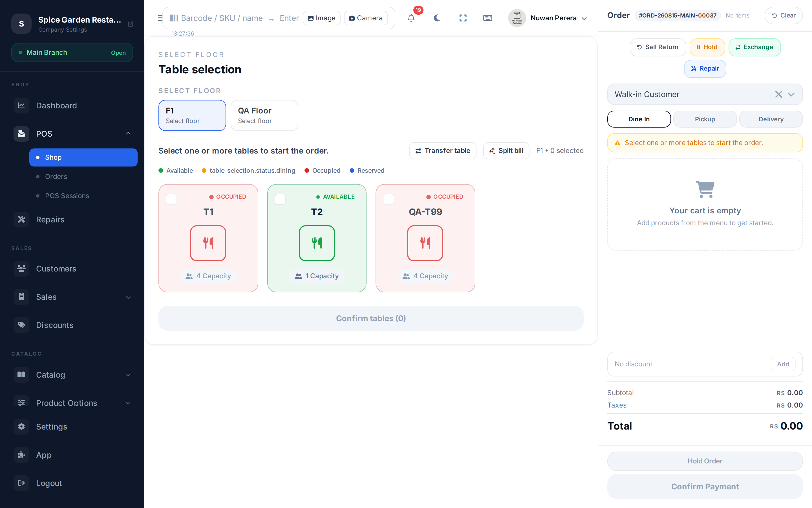Image resolution: width=812 pixels, height=508 pixels.
Task: Click Sell Return button
Action: coord(658,47)
